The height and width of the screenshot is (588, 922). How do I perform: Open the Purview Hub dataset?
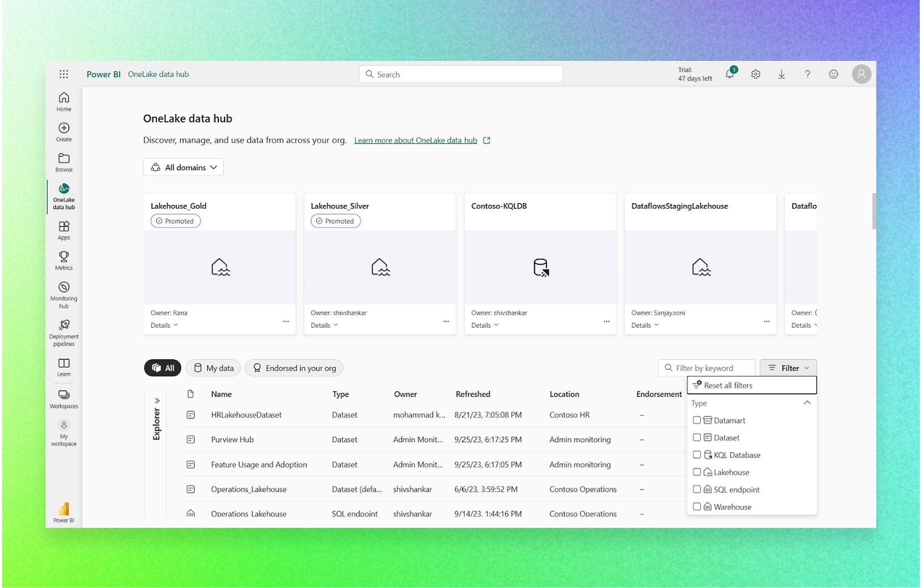(x=232, y=440)
